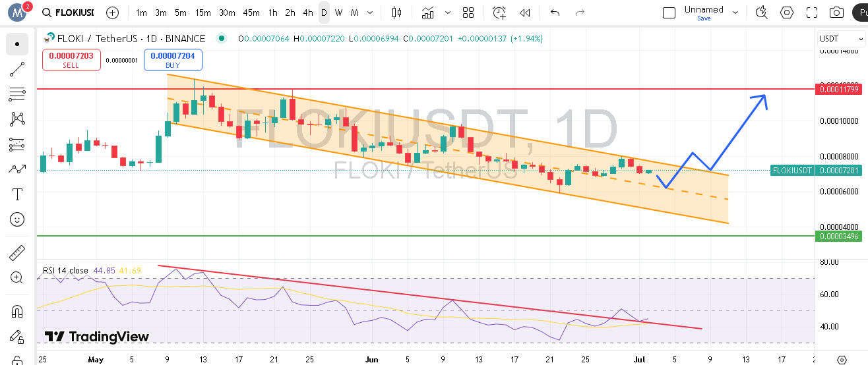The width and height of the screenshot is (868, 365).
Task: Undo the last chart action
Action: tap(555, 13)
